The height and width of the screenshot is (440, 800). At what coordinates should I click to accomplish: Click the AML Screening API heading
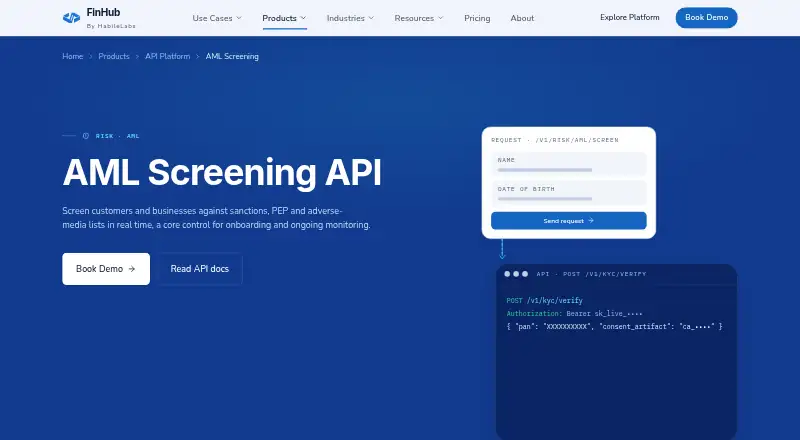222,173
